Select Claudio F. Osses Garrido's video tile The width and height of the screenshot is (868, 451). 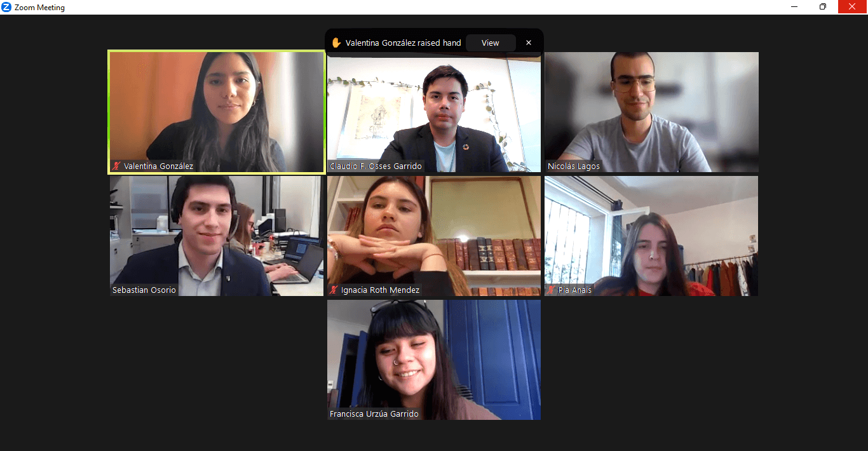point(434,112)
